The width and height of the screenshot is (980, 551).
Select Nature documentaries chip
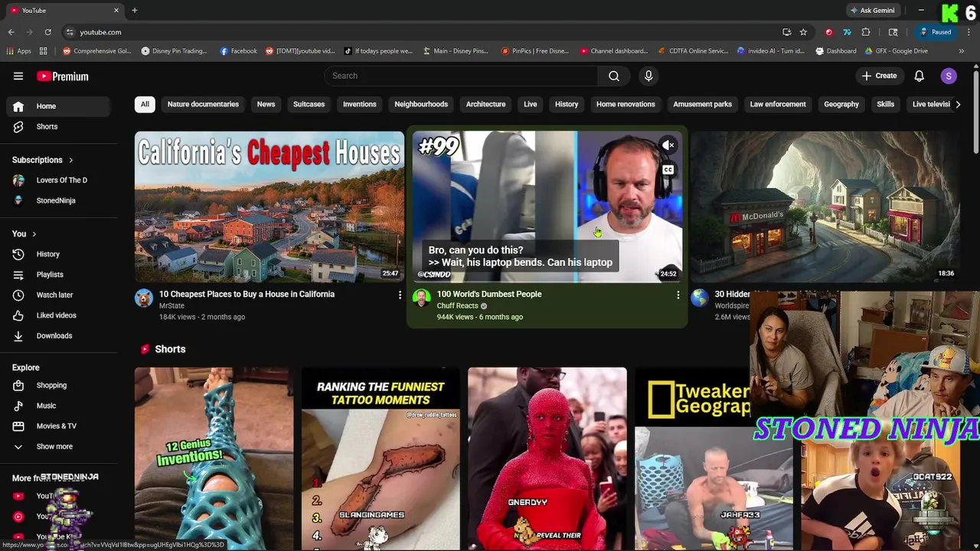click(203, 104)
